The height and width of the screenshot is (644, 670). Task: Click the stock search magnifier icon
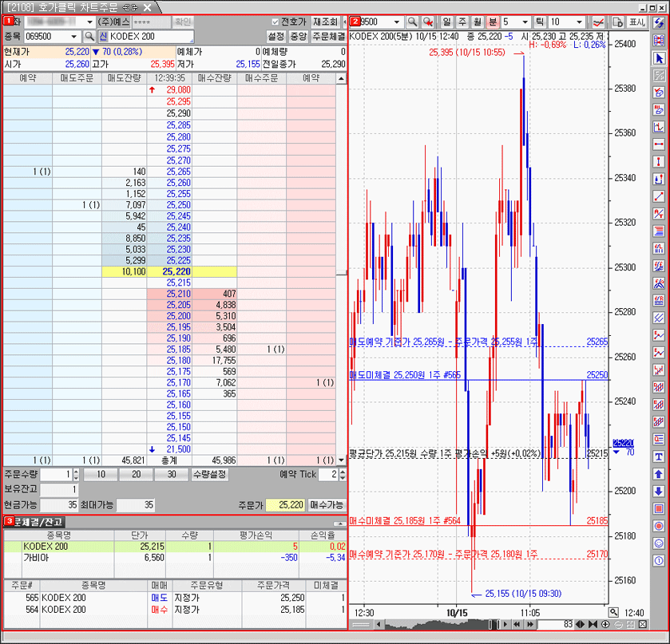tap(89, 37)
